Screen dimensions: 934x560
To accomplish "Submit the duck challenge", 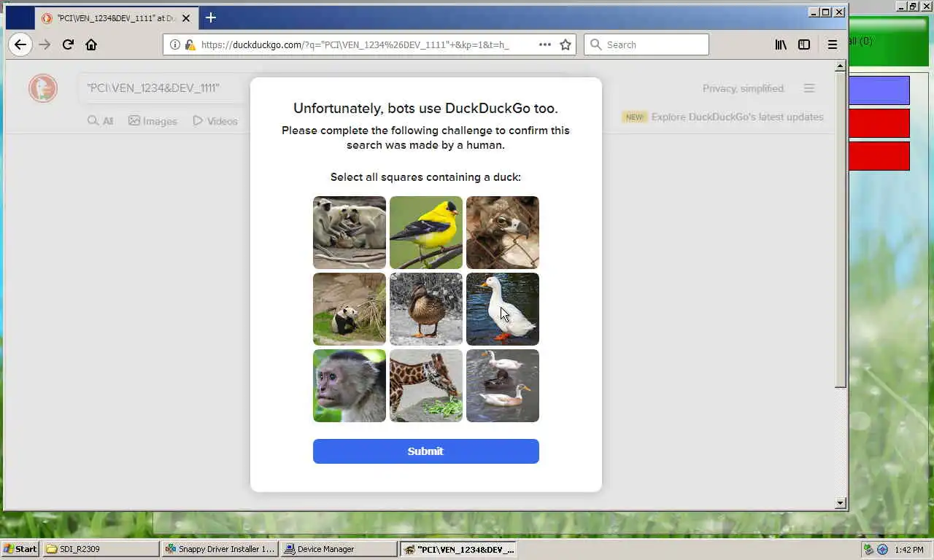I will pos(426,451).
